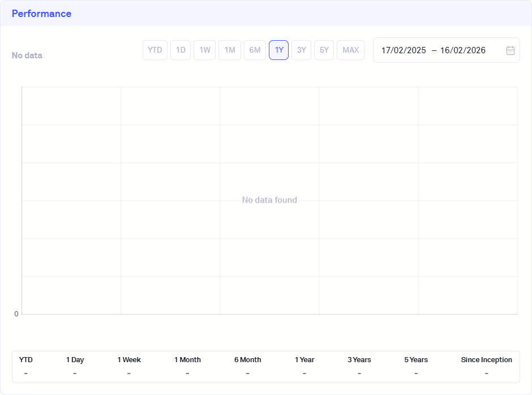Image resolution: width=532 pixels, height=395 pixels.
Task: Click the YTD summary column
Action: 26,366
